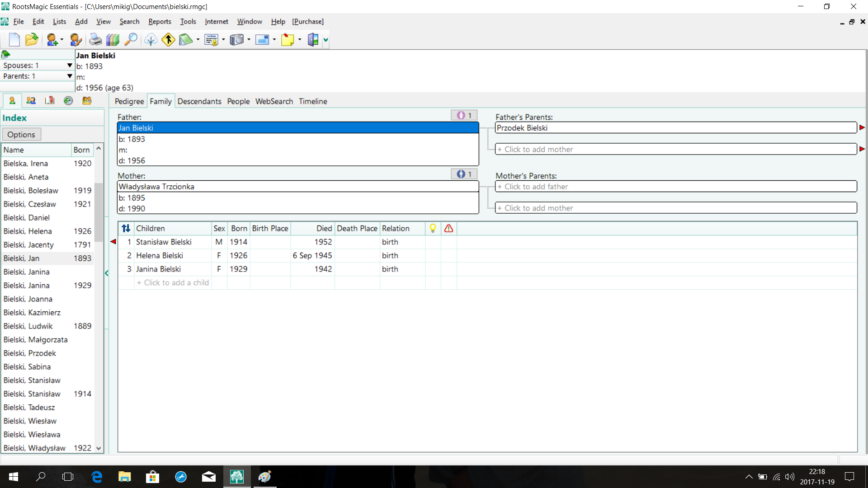Open the Add person dropdown arrow
This screenshot has width=868, height=488.
62,40
